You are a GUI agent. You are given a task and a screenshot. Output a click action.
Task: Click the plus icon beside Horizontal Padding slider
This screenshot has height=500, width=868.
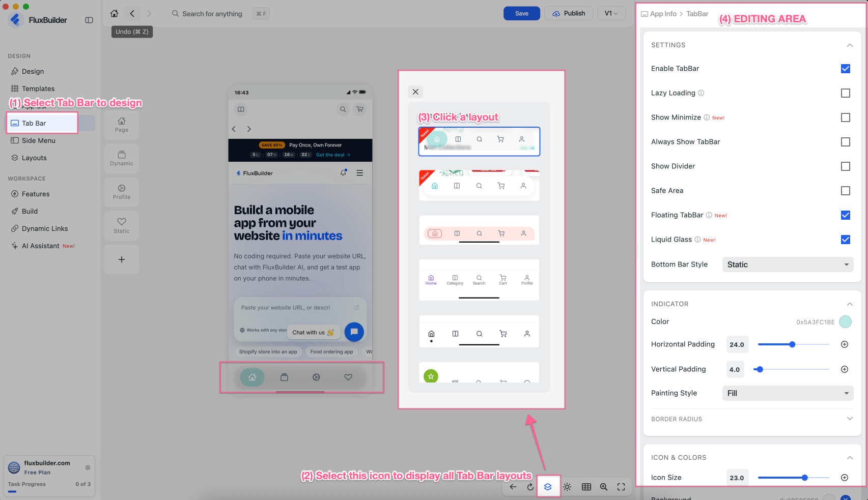pyautogui.click(x=845, y=344)
